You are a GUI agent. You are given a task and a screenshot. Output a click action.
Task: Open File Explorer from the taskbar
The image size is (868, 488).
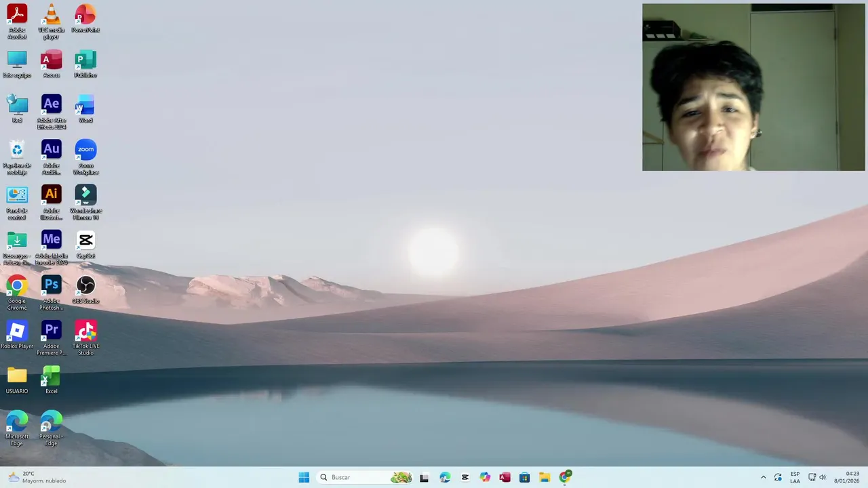click(x=545, y=477)
